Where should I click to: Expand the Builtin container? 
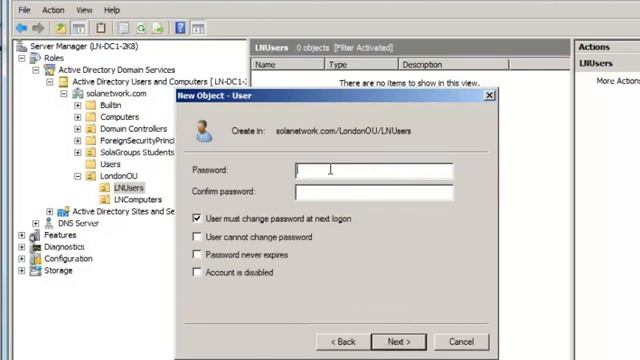coord(78,106)
